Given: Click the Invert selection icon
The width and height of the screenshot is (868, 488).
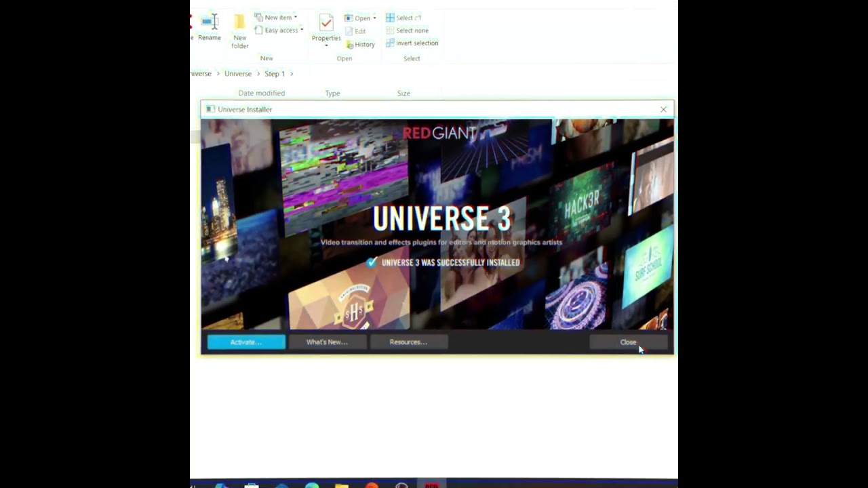Looking at the screenshot, I should pyautogui.click(x=390, y=43).
